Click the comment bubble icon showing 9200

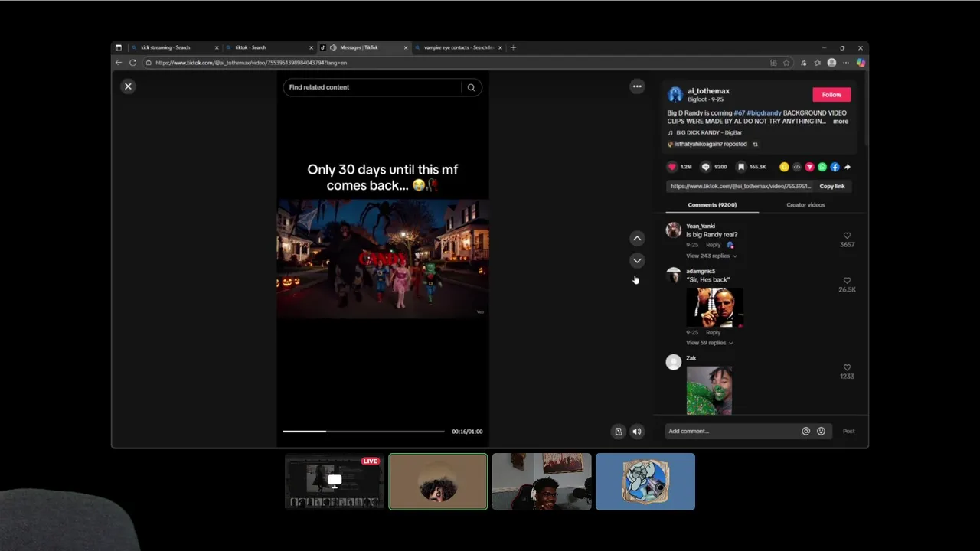point(706,167)
